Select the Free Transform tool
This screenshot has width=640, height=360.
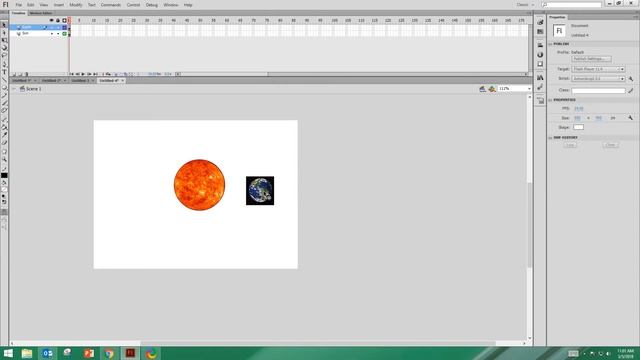tap(4, 40)
